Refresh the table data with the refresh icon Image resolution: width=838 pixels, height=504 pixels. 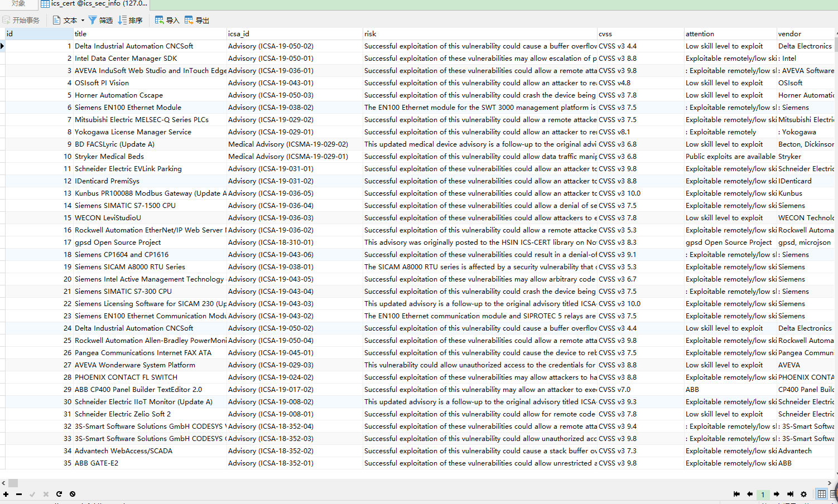point(59,494)
